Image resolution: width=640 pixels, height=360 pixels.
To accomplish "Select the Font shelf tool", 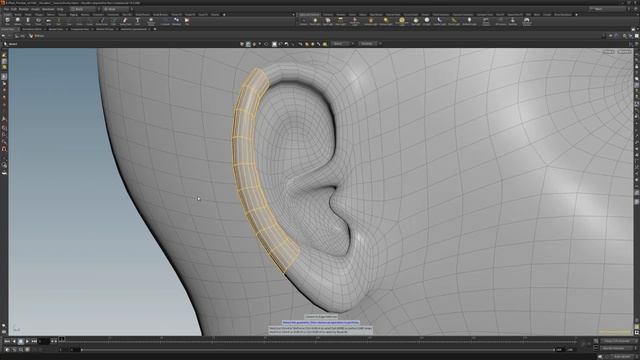I will pos(138,21).
